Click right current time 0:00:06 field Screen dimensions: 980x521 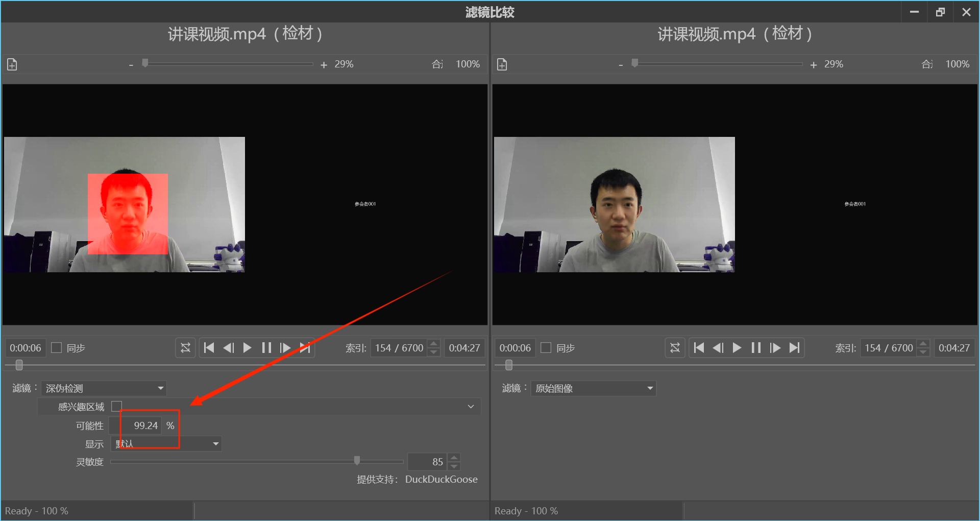(x=515, y=348)
